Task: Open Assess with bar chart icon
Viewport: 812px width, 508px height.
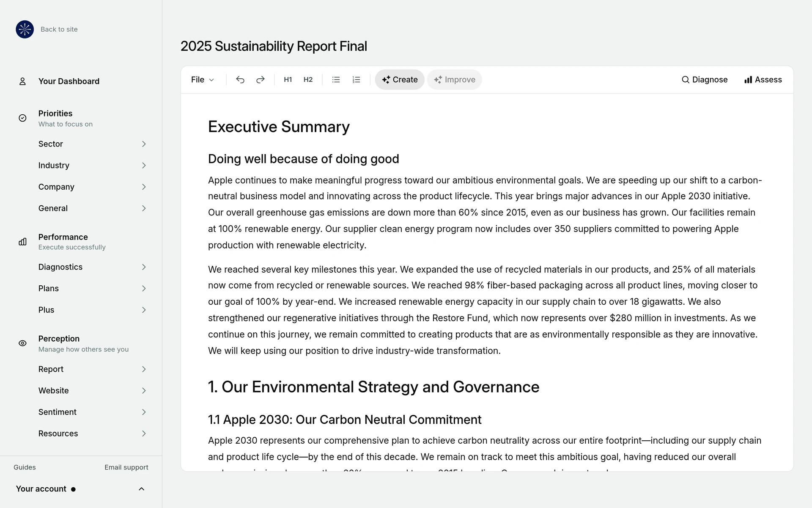Action: point(763,80)
